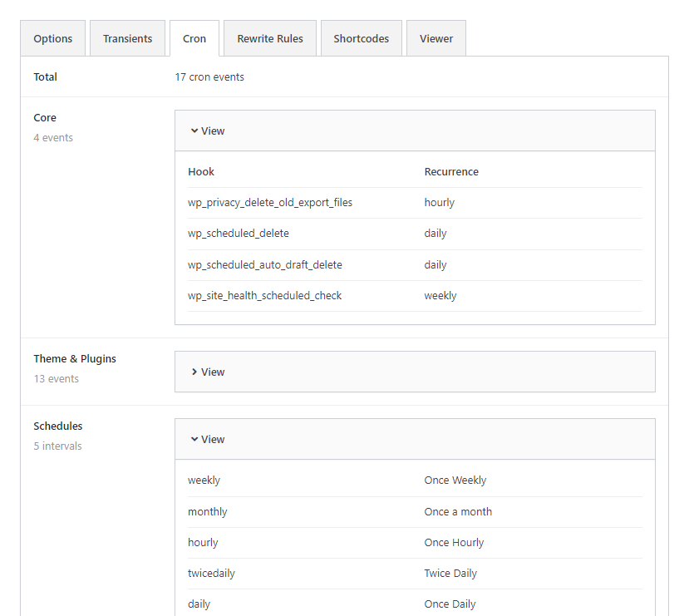Open the Shortcodes tab
Image resolution: width=689 pixels, height=616 pixels.
[361, 38]
